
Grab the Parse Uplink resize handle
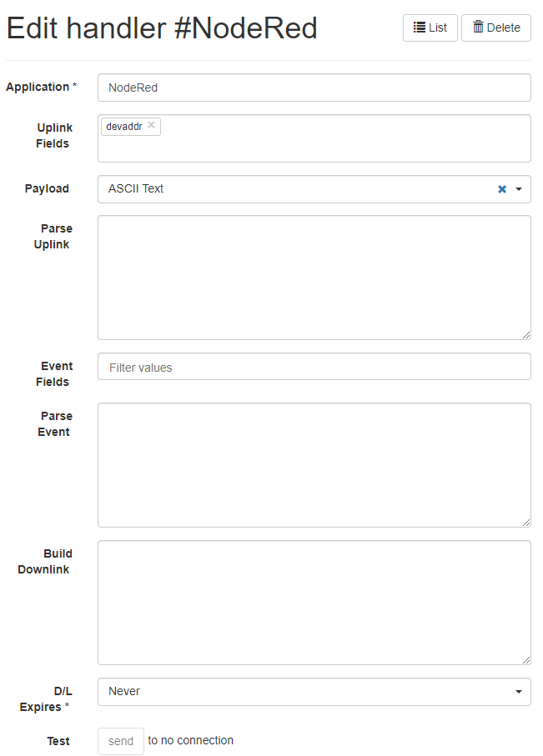[x=526, y=335]
